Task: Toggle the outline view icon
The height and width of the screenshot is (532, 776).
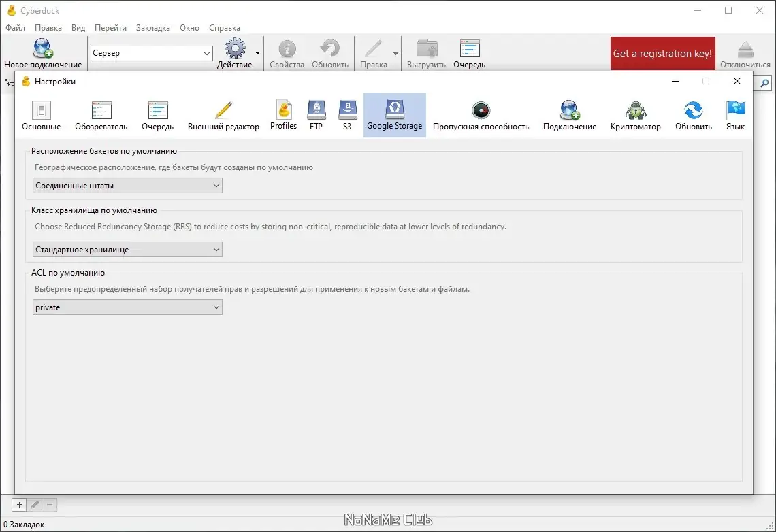Action: (10, 82)
